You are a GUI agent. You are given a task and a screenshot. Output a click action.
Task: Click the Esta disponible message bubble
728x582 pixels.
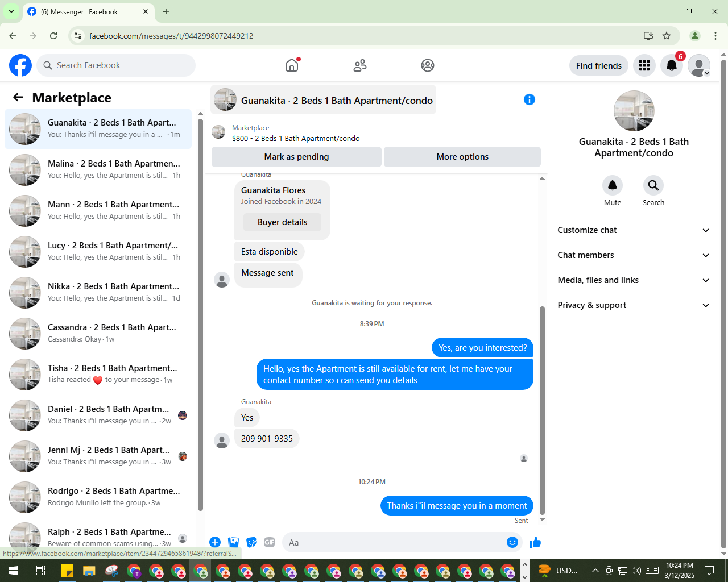pos(270,251)
